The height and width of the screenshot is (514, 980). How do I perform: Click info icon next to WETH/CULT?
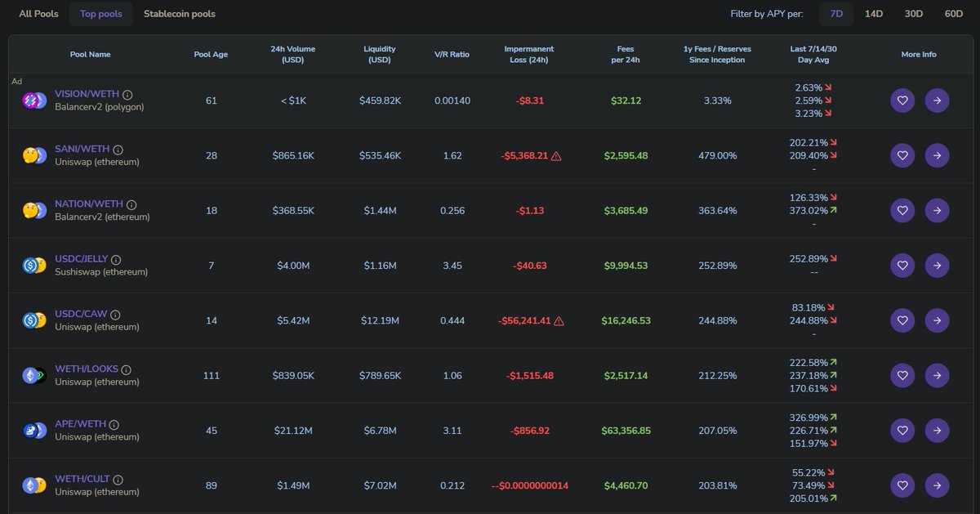(118, 480)
